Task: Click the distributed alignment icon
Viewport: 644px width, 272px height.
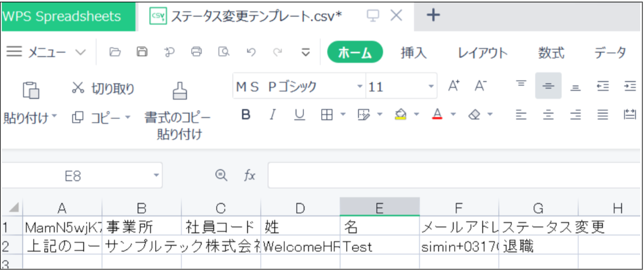Action: 630,115
